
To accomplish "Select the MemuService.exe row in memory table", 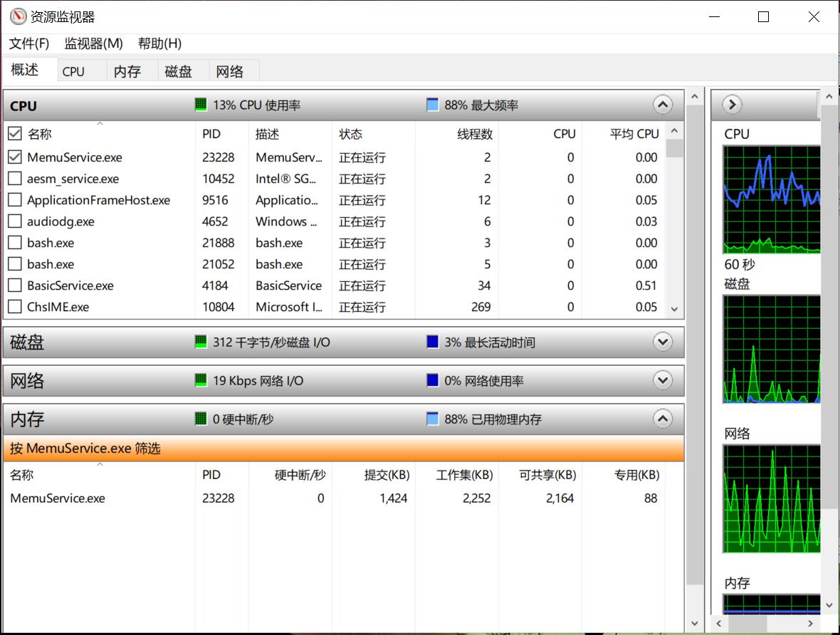I will click(58, 498).
